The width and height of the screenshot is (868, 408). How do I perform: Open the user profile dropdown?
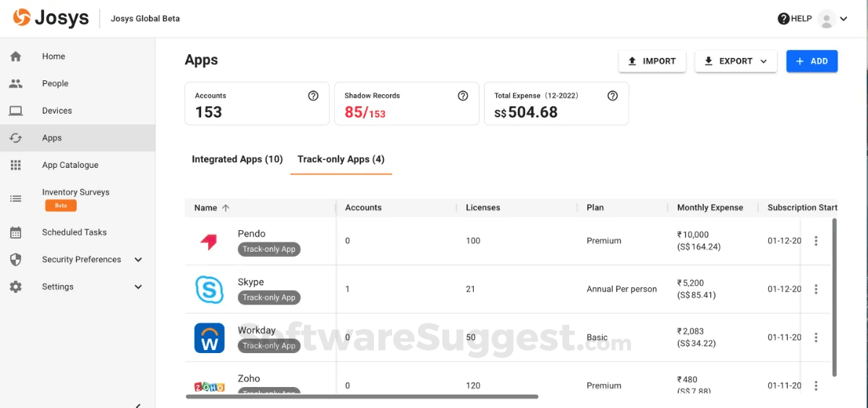(x=833, y=19)
